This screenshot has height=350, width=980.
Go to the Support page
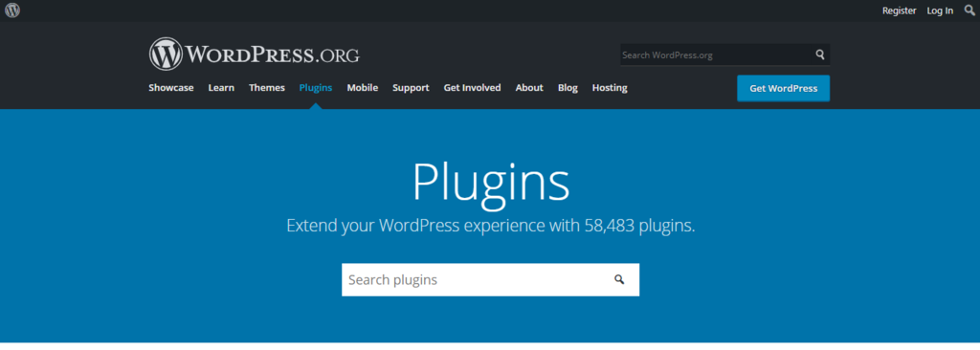coord(411,88)
